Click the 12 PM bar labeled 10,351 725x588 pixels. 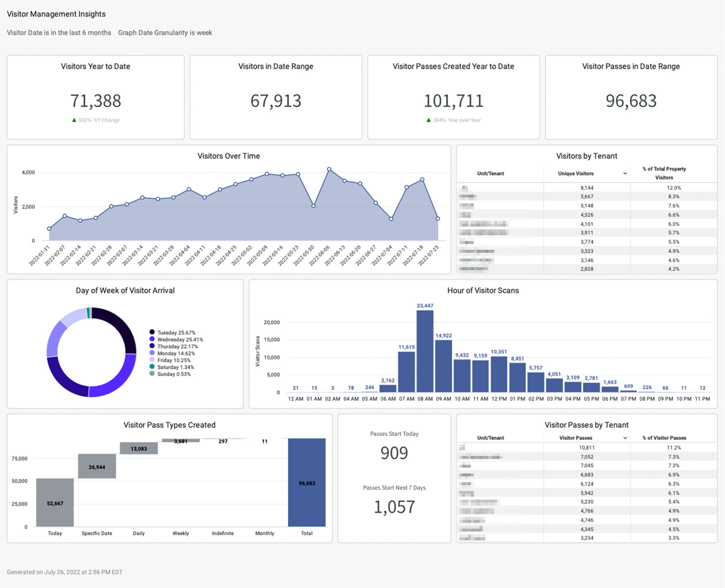[499, 374]
